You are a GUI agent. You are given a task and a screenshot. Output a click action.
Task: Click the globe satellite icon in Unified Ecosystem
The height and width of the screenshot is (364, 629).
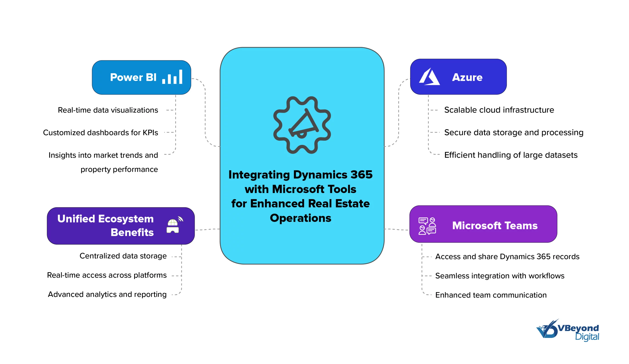(x=175, y=225)
